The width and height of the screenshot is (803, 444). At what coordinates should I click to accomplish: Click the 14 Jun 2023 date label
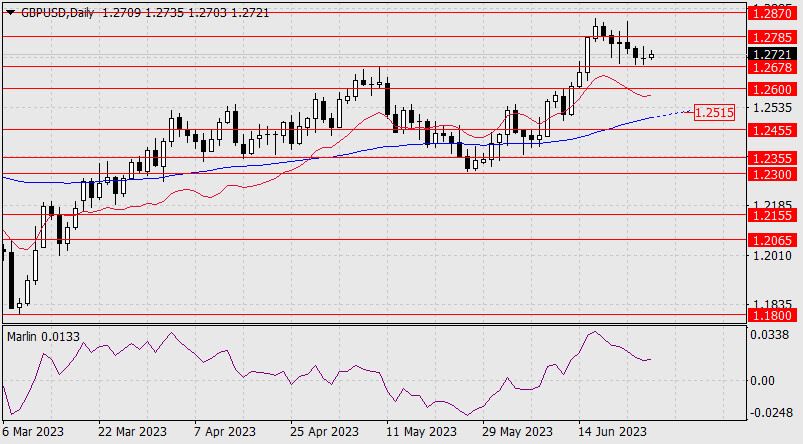pyautogui.click(x=611, y=432)
